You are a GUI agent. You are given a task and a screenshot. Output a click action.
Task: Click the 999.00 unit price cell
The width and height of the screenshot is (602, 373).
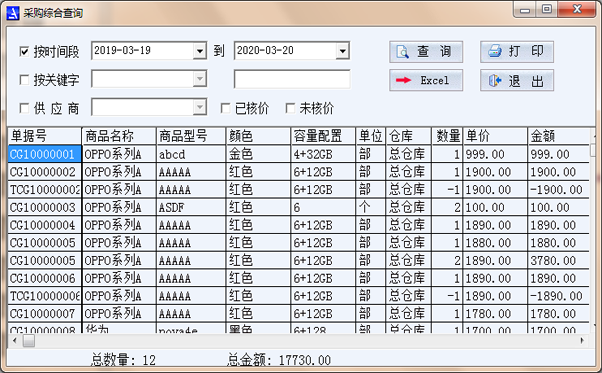click(x=495, y=154)
